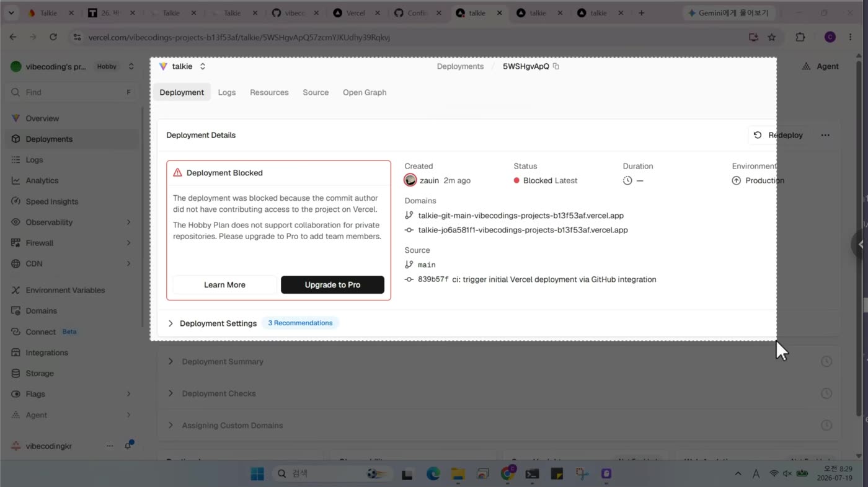The height and width of the screenshot is (487, 868).
Task: Open the Deployments breadcrumb link
Action: point(460,66)
